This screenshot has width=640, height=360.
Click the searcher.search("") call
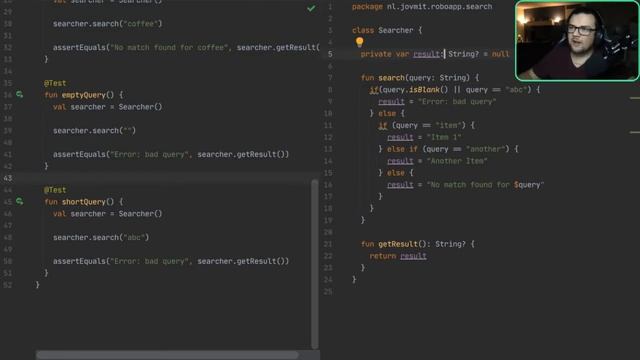pyautogui.click(x=94, y=131)
